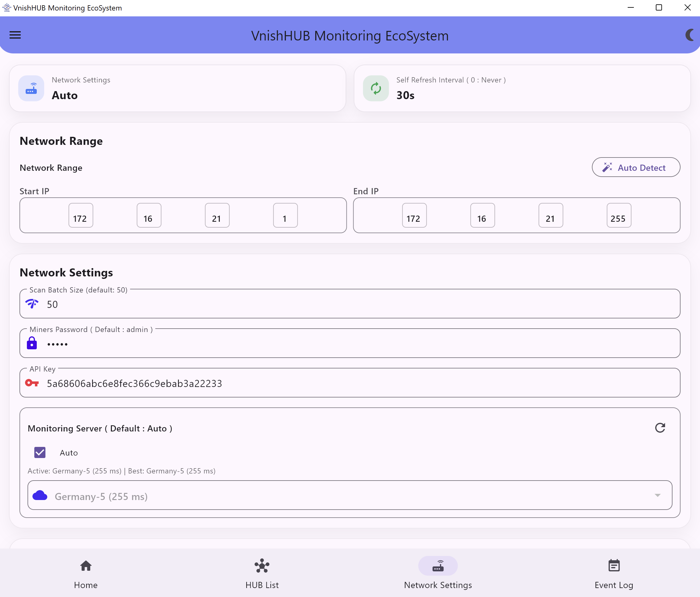This screenshot has height=597, width=700.
Task: Click End IP first octet 172
Action: coord(414,216)
